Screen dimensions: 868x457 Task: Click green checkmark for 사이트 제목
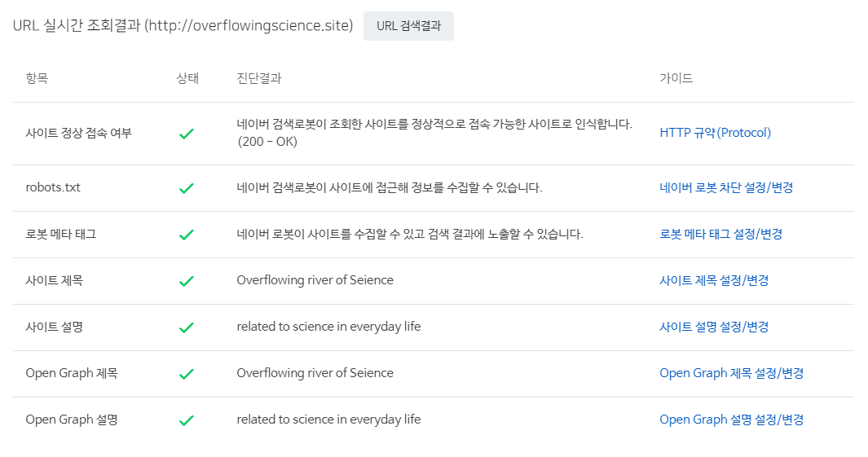pos(187,281)
